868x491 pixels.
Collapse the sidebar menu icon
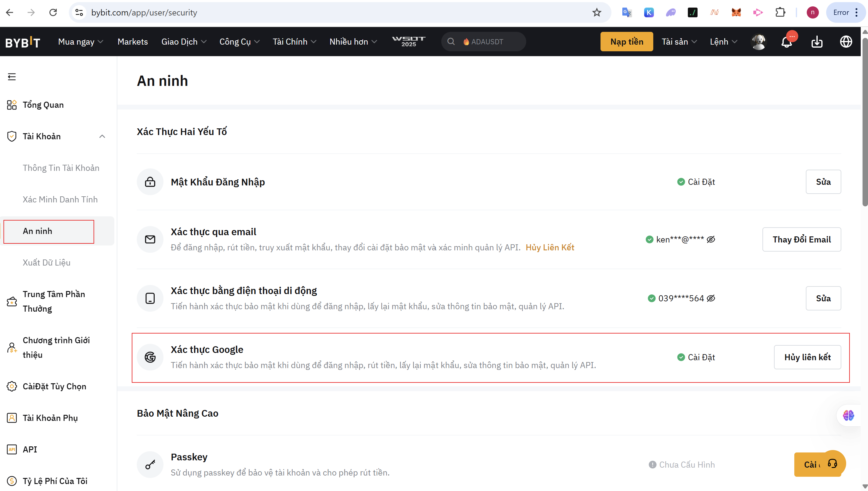tap(12, 77)
